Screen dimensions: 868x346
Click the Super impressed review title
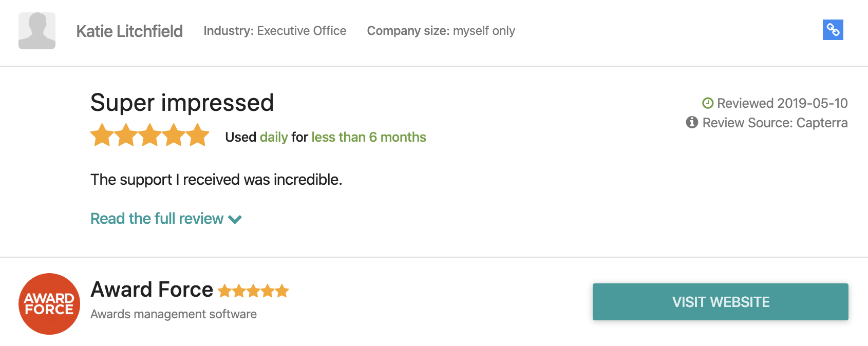click(182, 103)
